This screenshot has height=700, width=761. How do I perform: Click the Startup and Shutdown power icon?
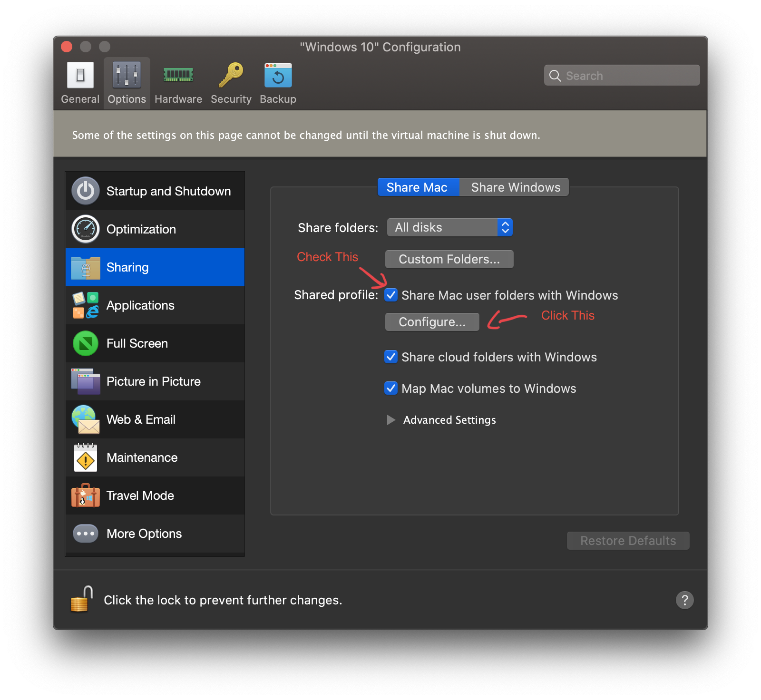click(x=86, y=191)
